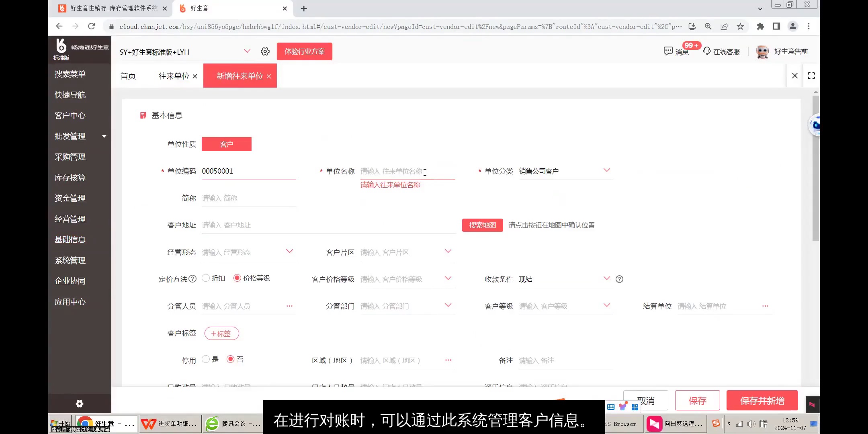Open 在线客服 headset support icon
The height and width of the screenshot is (434, 868).
(707, 51)
